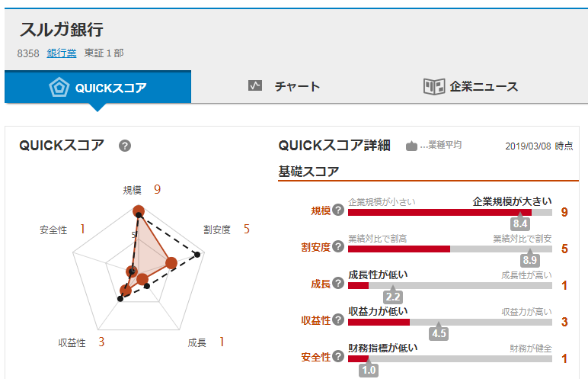
Task: Click help icon beside QUICKスコア heading
Action: tap(125, 146)
